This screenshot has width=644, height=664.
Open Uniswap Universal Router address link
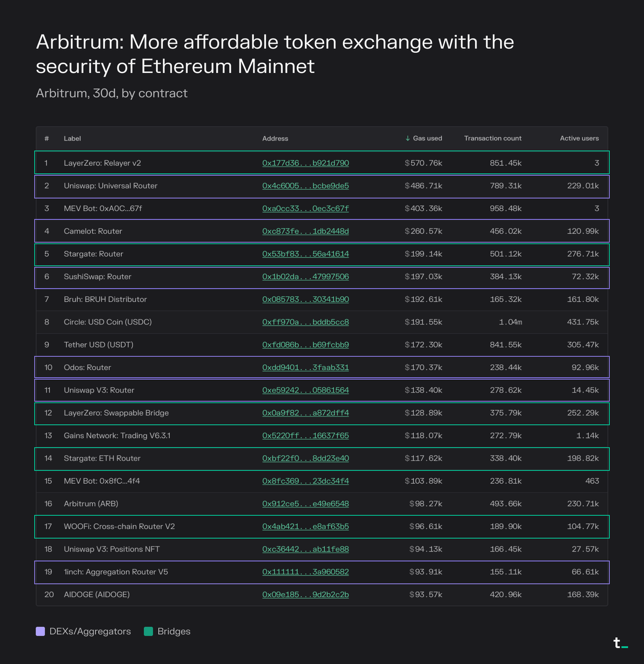(x=305, y=186)
